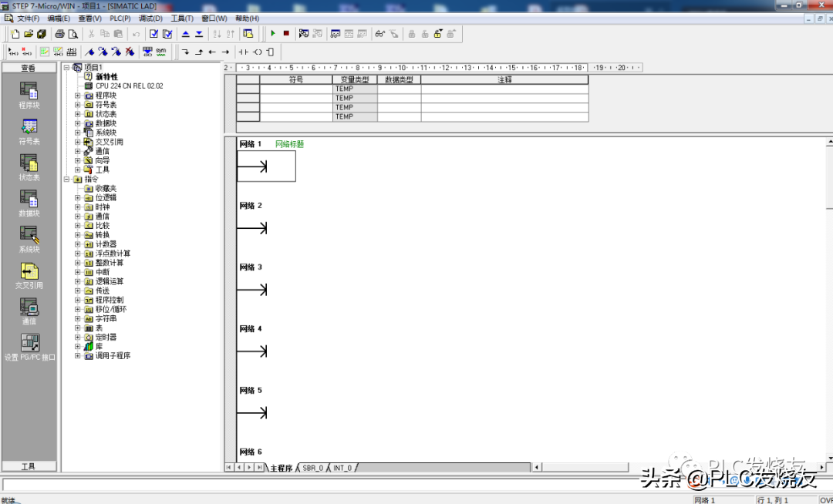Toggle the program status monitoring icon
The width and height of the screenshot is (833, 504).
click(x=304, y=33)
